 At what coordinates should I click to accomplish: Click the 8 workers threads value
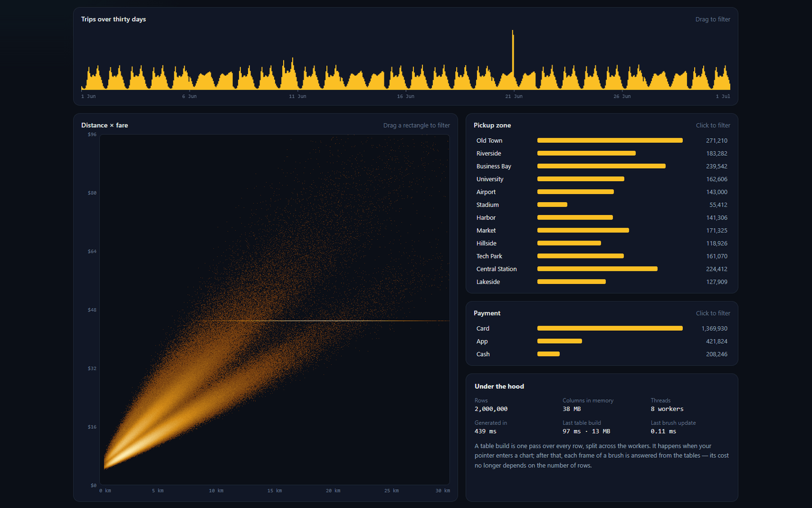pyautogui.click(x=667, y=409)
